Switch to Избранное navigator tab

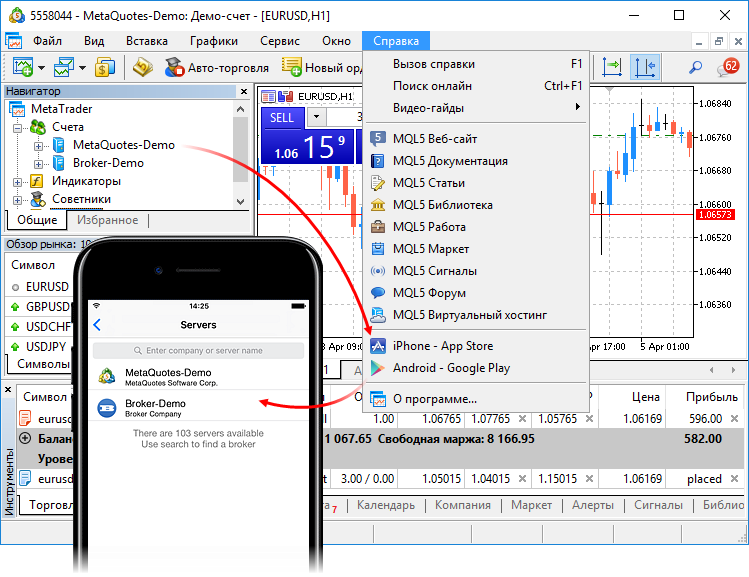click(x=108, y=220)
